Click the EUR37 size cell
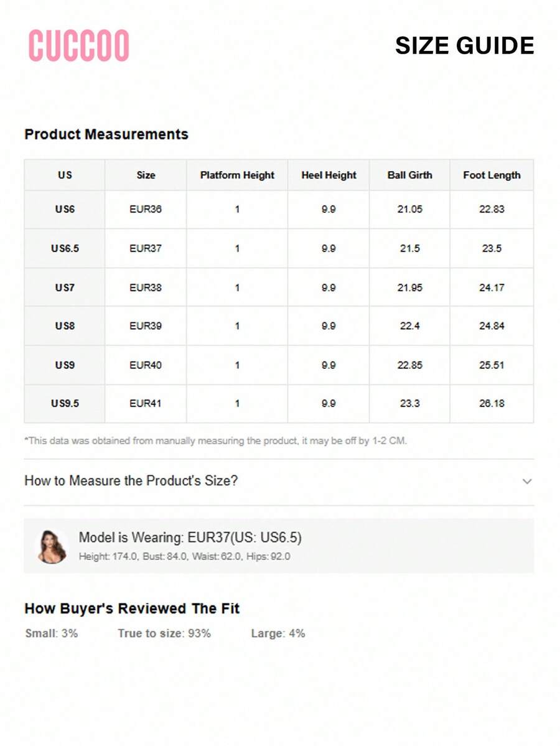The image size is (560, 746). coord(146,248)
